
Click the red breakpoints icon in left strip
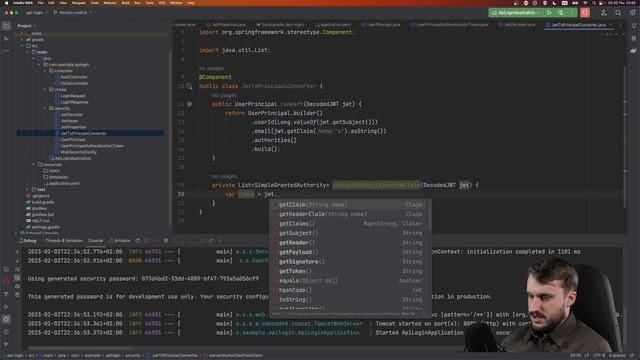point(6,282)
